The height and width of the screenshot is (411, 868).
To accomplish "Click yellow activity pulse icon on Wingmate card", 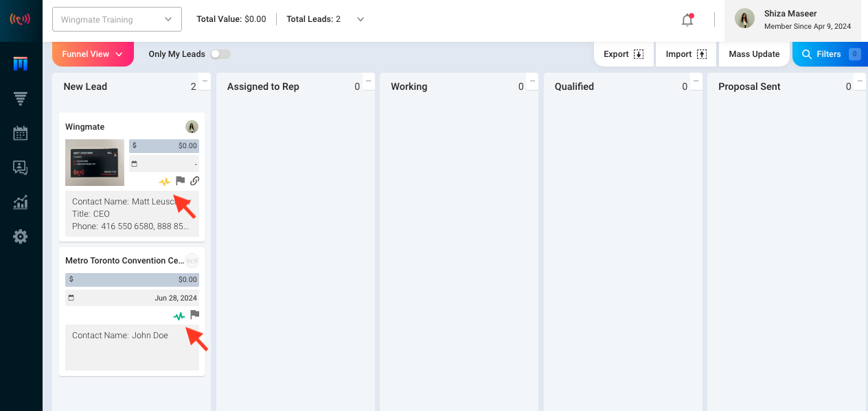I will point(165,182).
